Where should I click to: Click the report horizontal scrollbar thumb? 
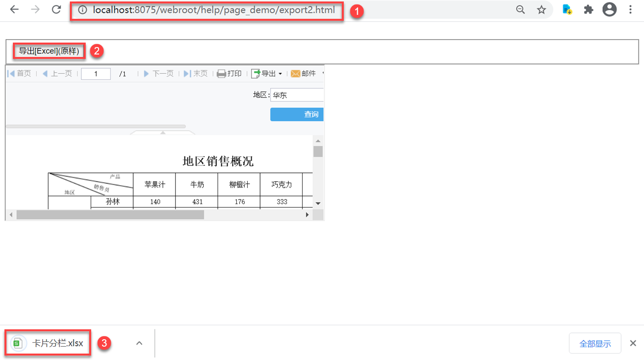click(110, 215)
